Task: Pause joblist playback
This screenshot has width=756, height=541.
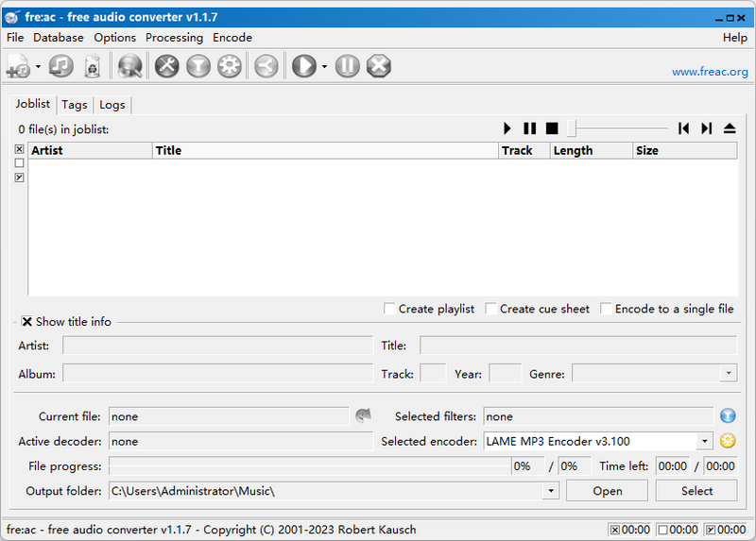Action: tap(530, 128)
